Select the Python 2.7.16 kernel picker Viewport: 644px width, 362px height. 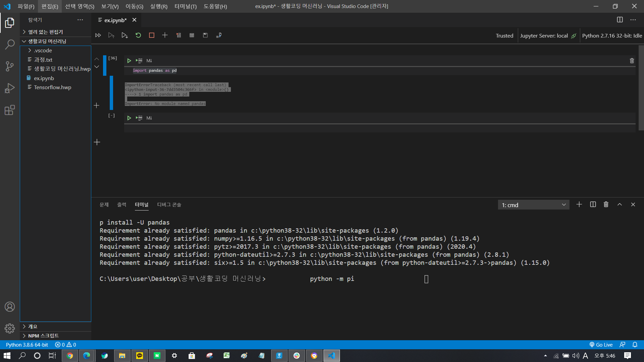(x=612, y=36)
